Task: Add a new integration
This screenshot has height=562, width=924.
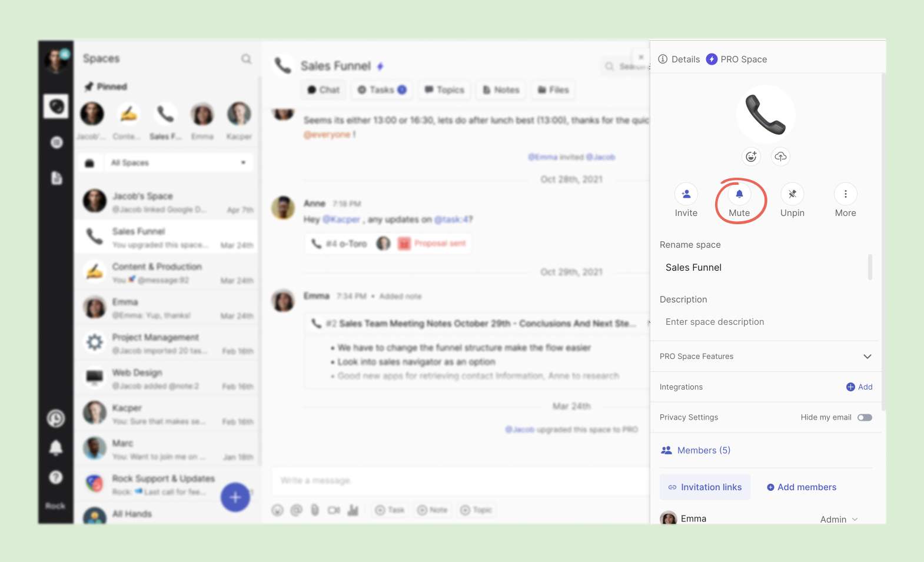Action: click(x=859, y=387)
